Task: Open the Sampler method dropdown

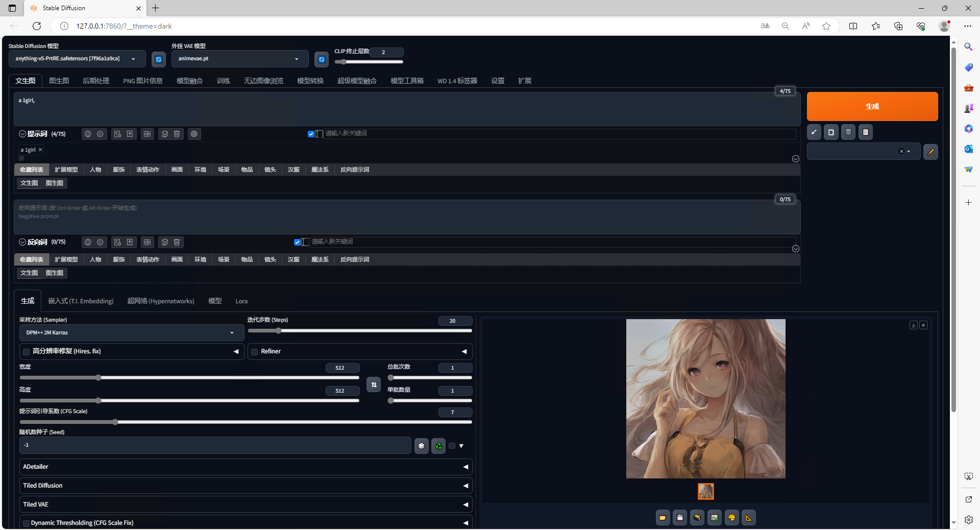Action: pos(132,333)
